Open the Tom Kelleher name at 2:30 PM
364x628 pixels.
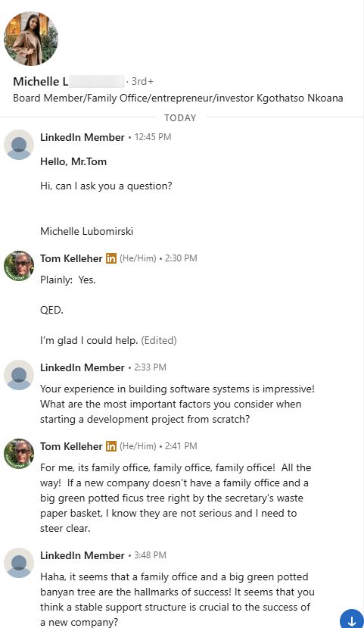[x=71, y=258]
